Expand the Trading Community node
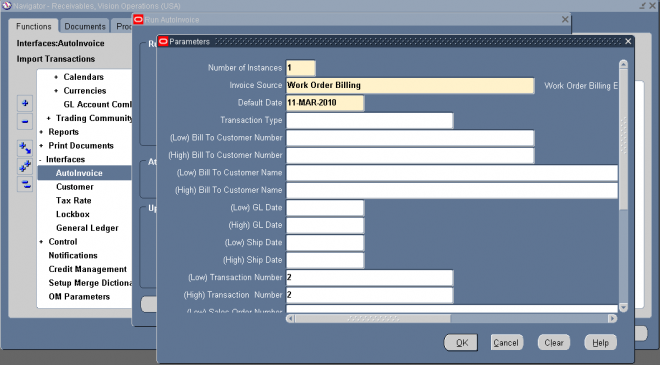 point(48,118)
